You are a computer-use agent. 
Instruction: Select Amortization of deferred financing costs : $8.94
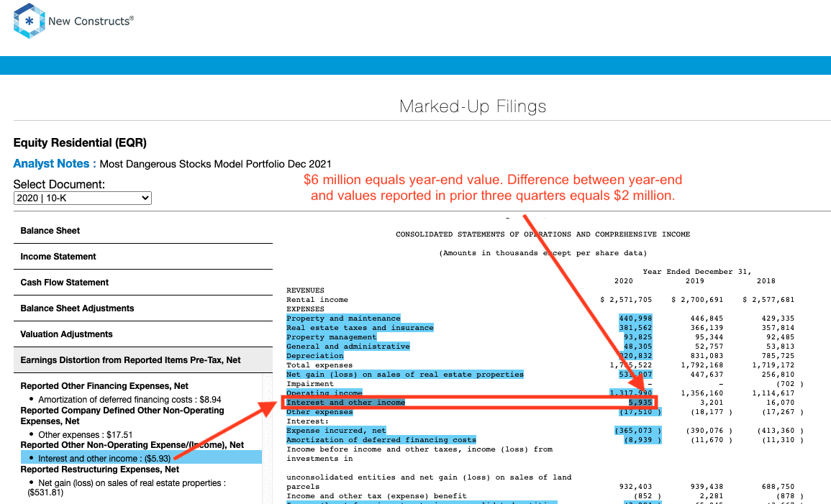pyautogui.click(x=130, y=400)
